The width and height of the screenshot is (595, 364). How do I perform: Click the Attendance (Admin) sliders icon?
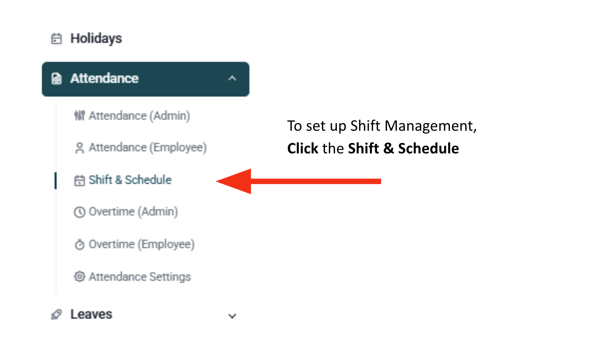80,116
